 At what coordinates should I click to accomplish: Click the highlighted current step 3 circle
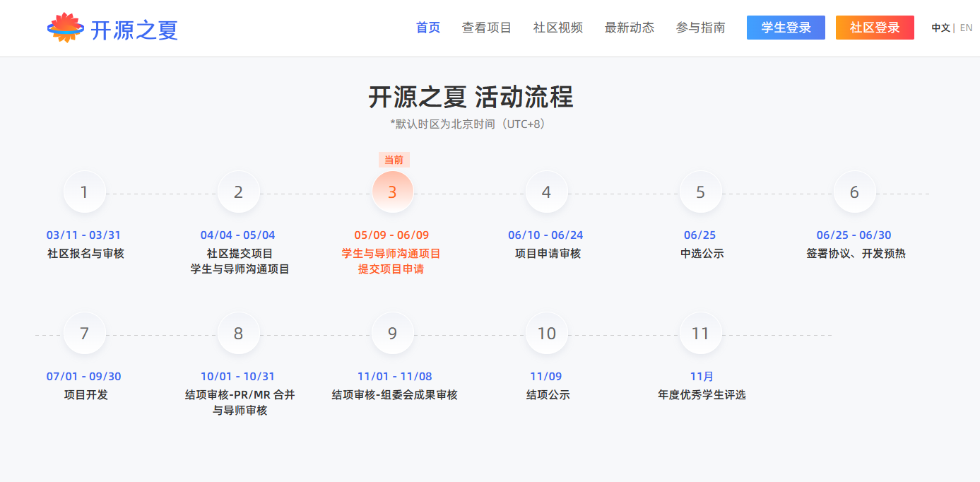click(x=393, y=192)
